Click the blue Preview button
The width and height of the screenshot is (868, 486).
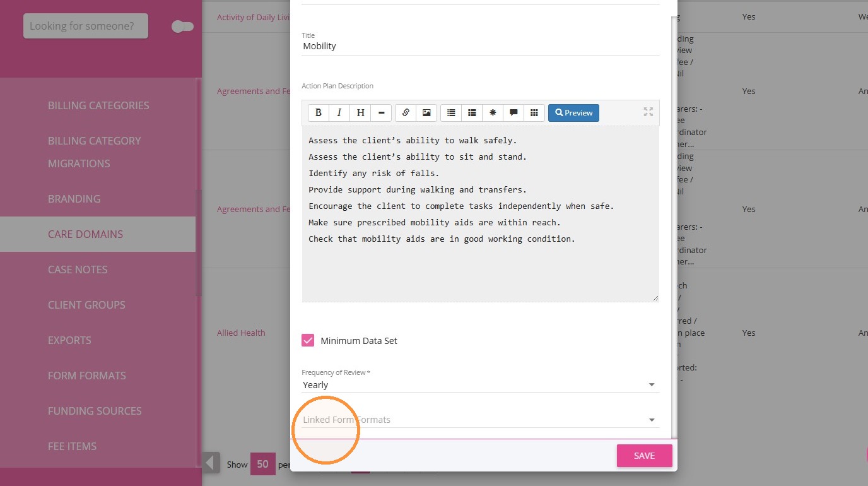pos(573,113)
